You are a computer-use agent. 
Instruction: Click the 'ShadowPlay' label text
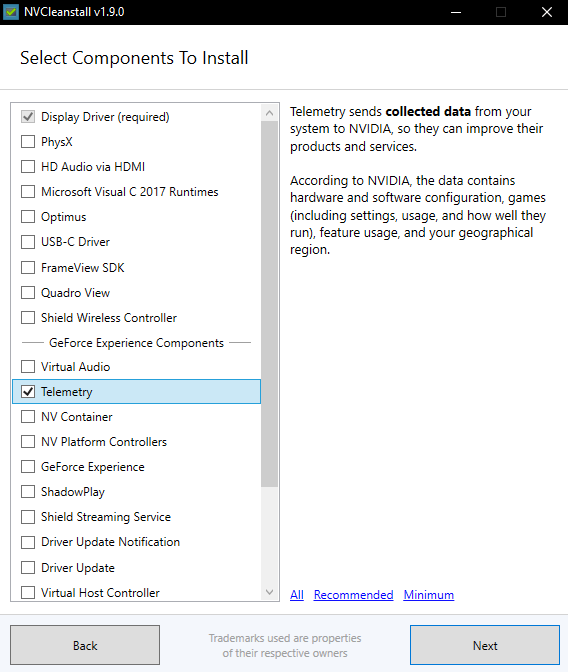(x=73, y=492)
